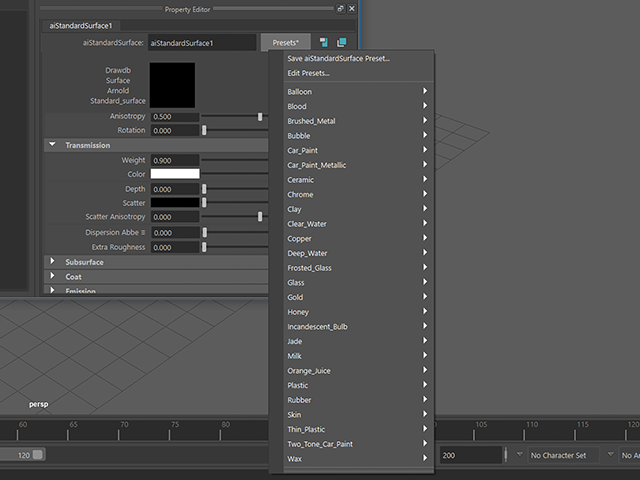
Task: Open the Wax preset submenu
Action: [358, 459]
